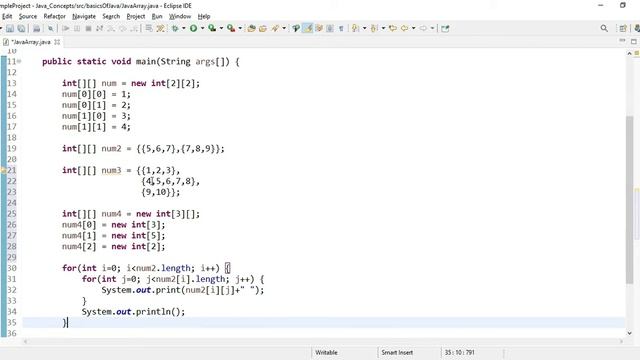Click the Disconnect debug icon
640x360 pixels.
pyautogui.click(x=99, y=29)
